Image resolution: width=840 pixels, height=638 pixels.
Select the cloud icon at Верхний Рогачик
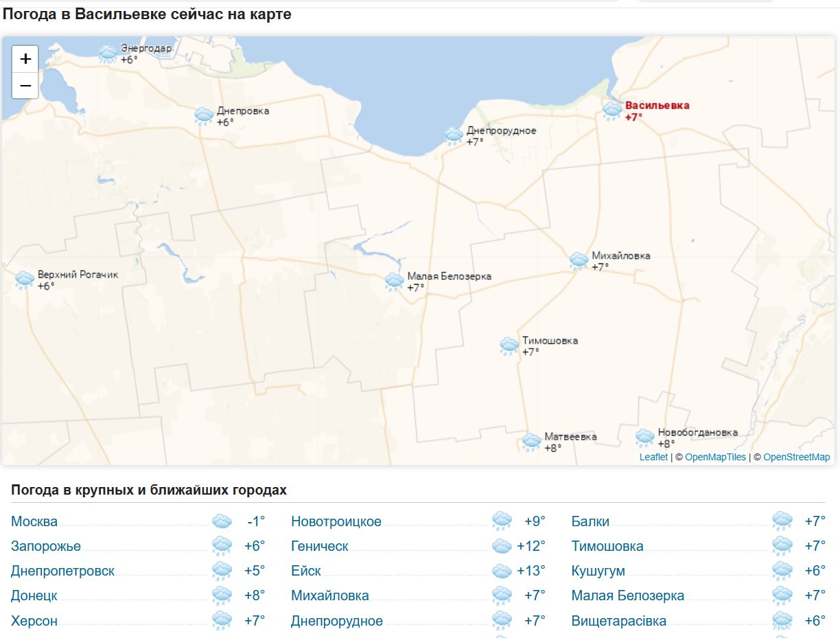click(25, 279)
